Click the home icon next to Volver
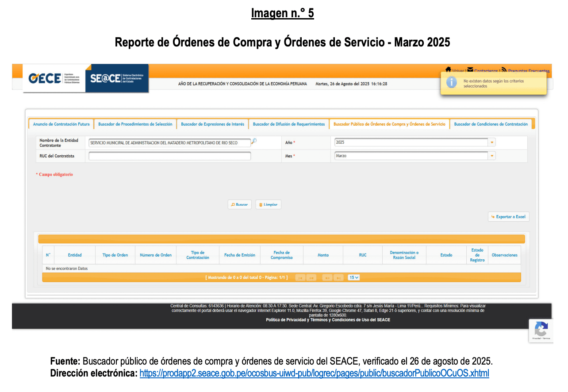Screen dimensions: 568x392 (x=448, y=70)
